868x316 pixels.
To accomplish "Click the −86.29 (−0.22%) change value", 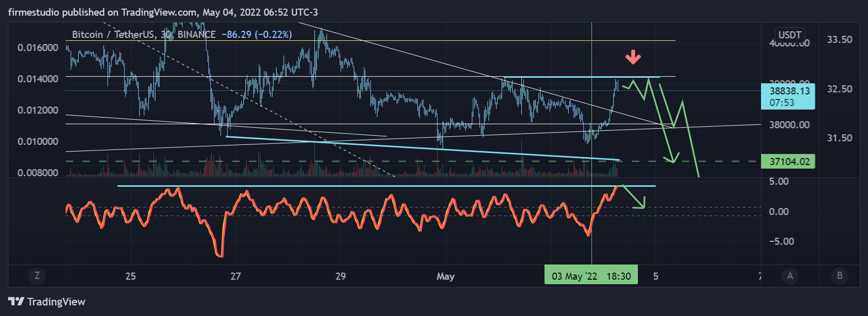I will pyautogui.click(x=257, y=34).
